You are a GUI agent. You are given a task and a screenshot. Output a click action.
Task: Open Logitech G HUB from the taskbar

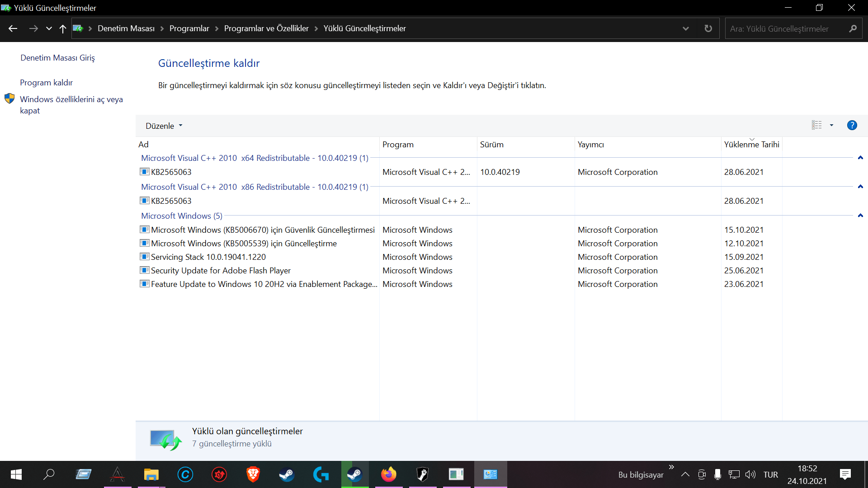(321, 474)
